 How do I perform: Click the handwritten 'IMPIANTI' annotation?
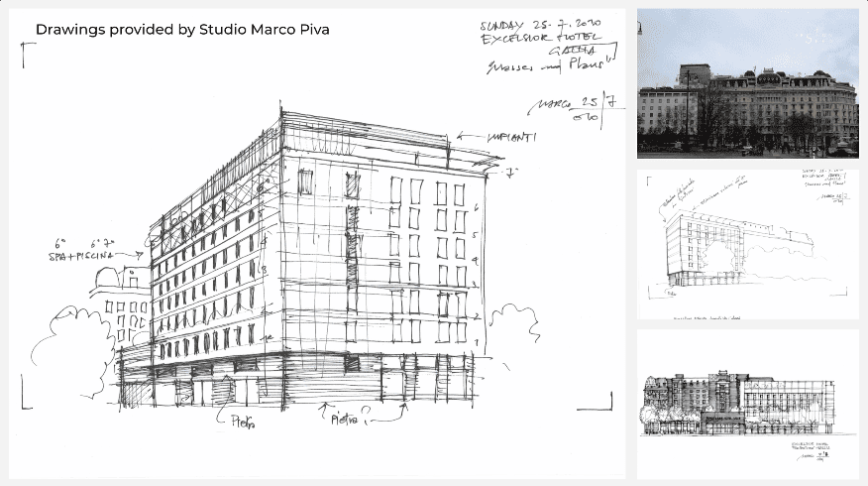click(x=511, y=137)
